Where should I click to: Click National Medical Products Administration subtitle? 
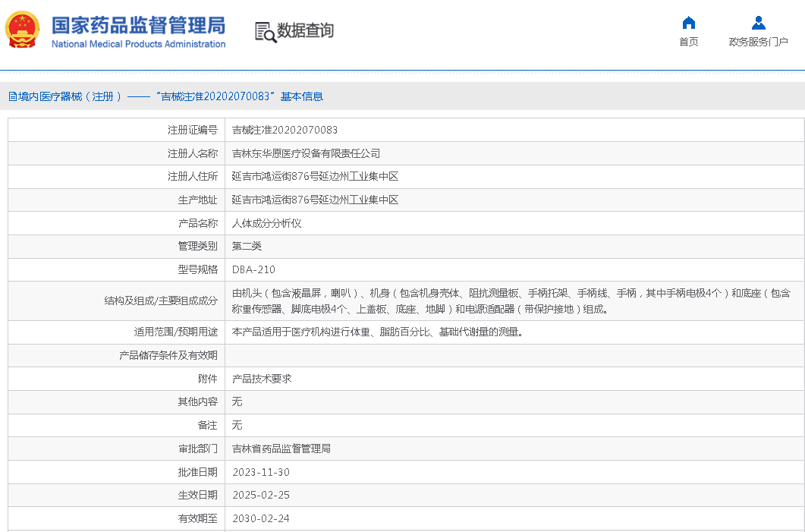[x=139, y=44]
